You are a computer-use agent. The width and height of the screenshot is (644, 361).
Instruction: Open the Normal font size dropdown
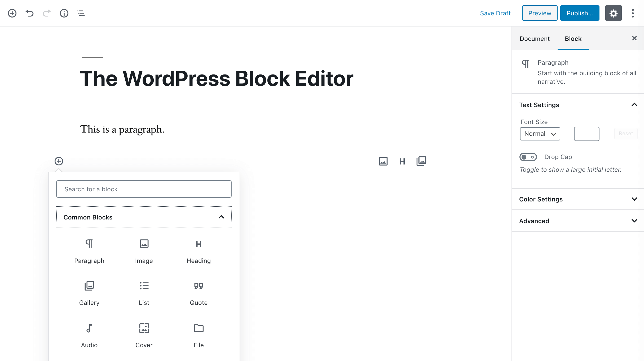coord(540,134)
